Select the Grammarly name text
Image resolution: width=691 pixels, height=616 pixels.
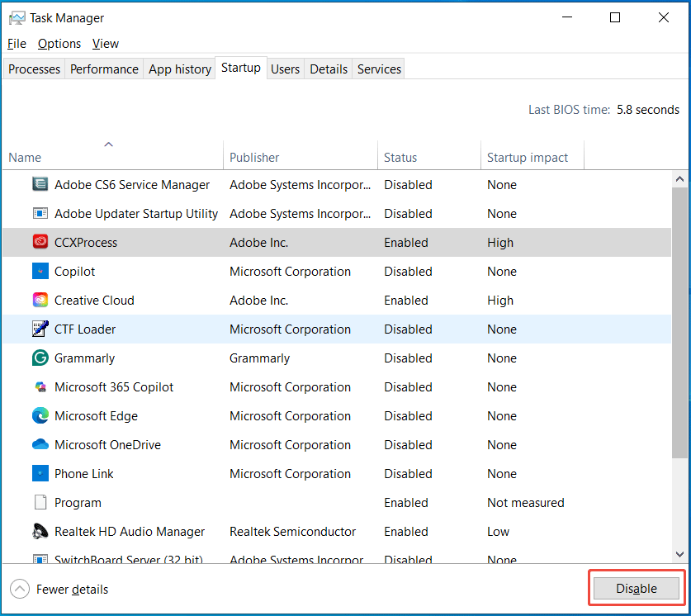[x=84, y=358]
